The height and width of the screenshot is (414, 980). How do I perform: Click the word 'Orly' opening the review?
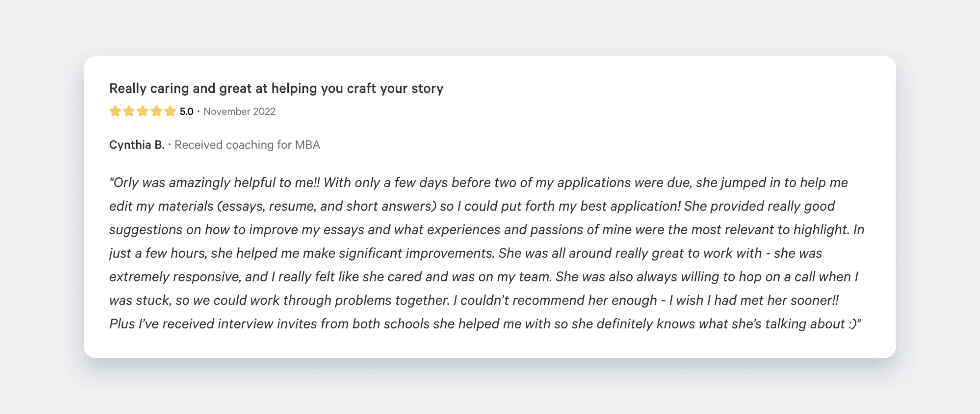(x=126, y=183)
